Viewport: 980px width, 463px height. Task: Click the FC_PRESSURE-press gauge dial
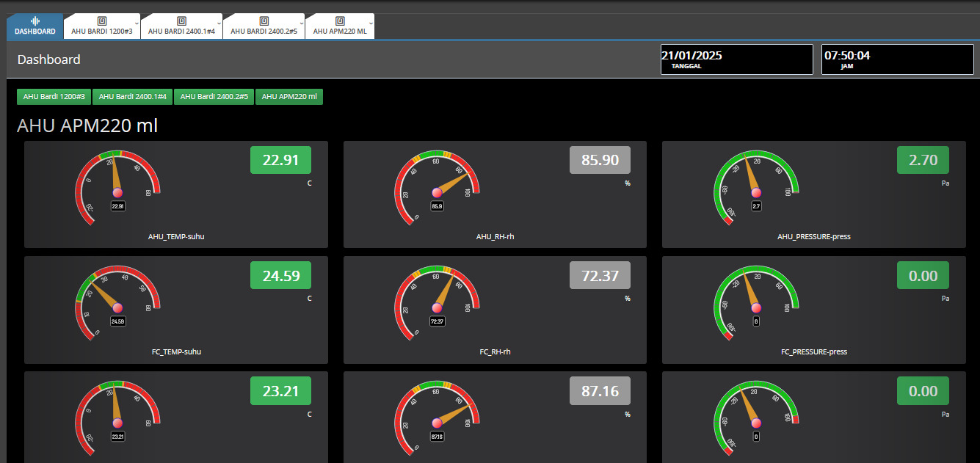(x=756, y=302)
